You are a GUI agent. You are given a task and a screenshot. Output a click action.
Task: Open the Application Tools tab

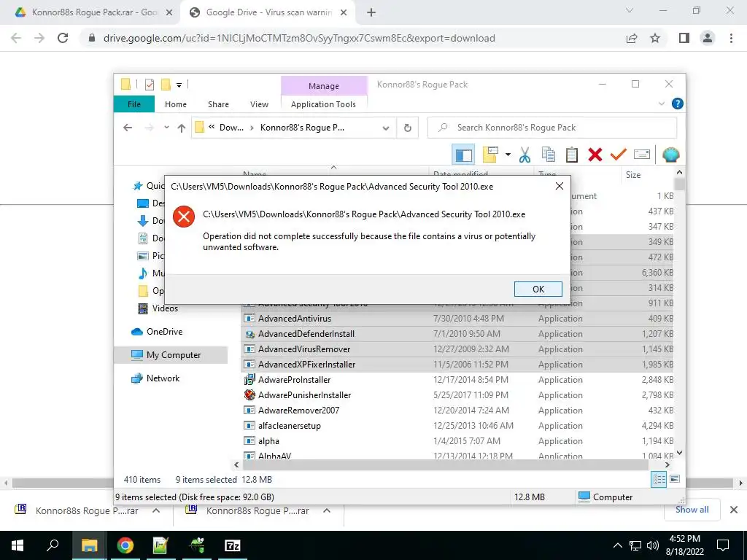[x=323, y=104]
